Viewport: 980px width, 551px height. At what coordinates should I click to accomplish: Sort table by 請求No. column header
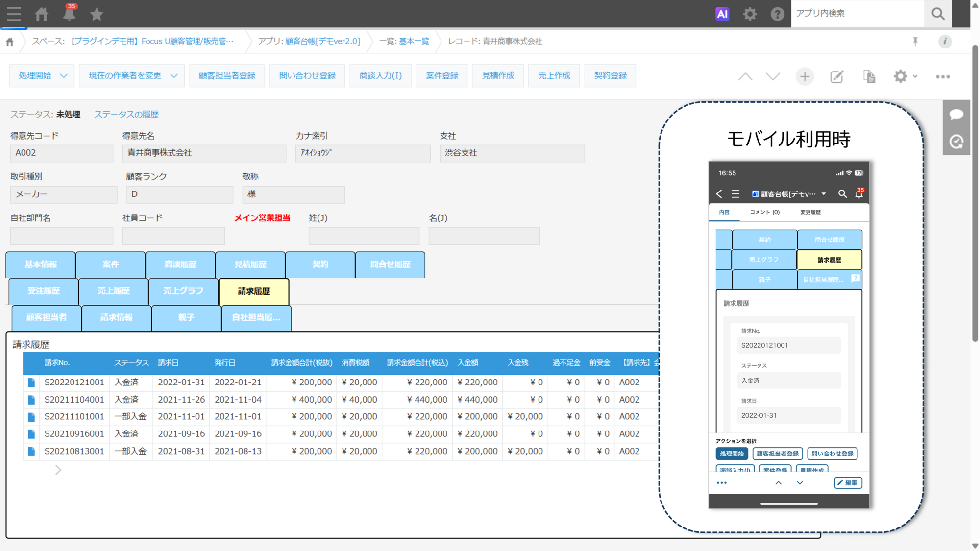pos(57,363)
